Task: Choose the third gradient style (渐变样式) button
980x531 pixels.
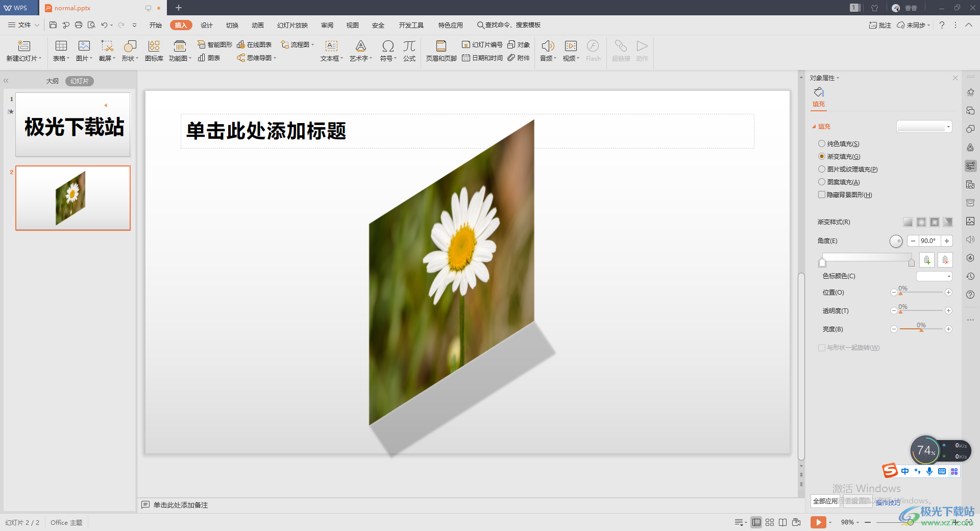Action: point(935,222)
